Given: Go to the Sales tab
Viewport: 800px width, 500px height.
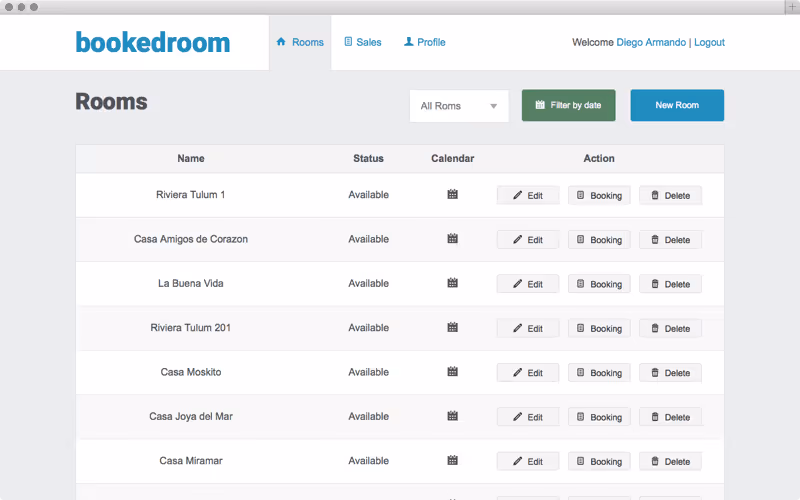Looking at the screenshot, I should pyautogui.click(x=363, y=42).
